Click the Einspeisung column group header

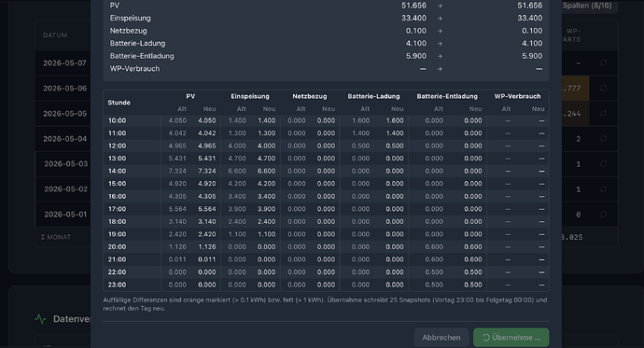point(250,96)
